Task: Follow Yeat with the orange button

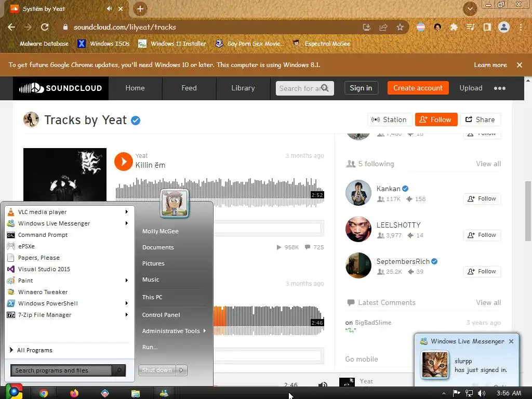Action: [x=436, y=120]
